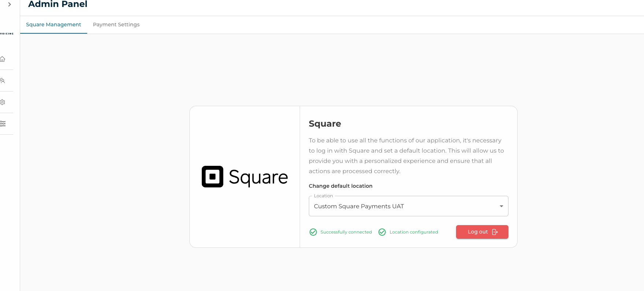The height and width of the screenshot is (291, 644).
Task: Open the gear Settings icon in sidebar
Action: (x=3, y=102)
